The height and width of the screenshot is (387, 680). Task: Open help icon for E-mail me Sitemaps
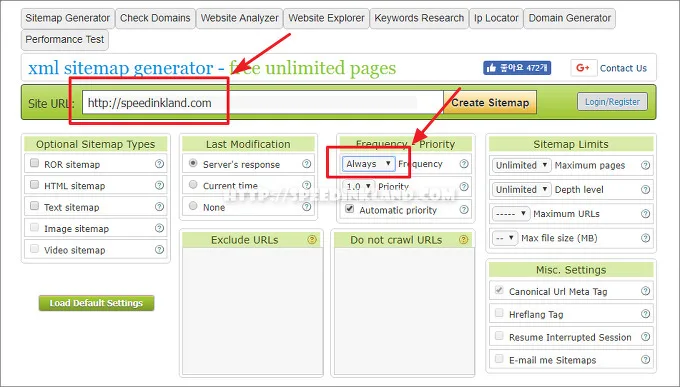[645, 360]
